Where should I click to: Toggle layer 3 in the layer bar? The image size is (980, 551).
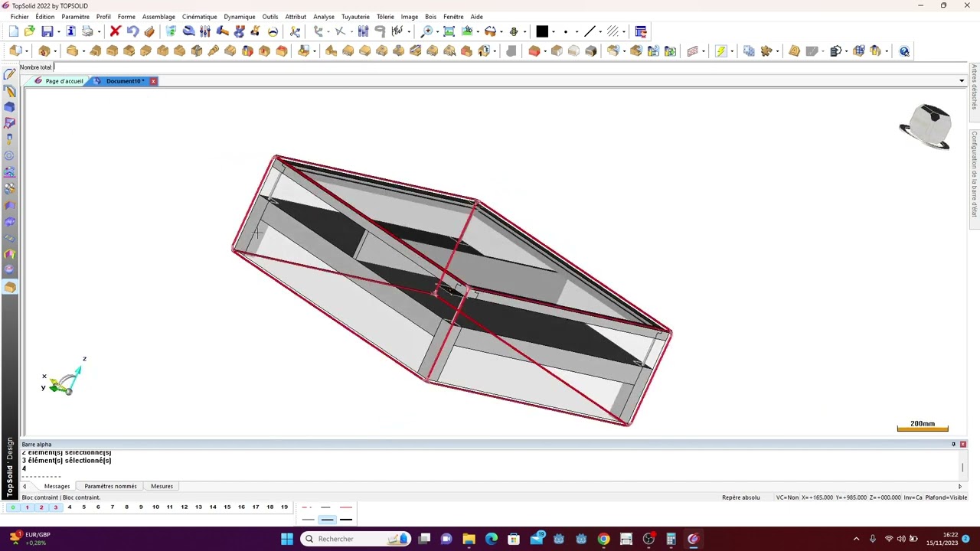(x=55, y=507)
